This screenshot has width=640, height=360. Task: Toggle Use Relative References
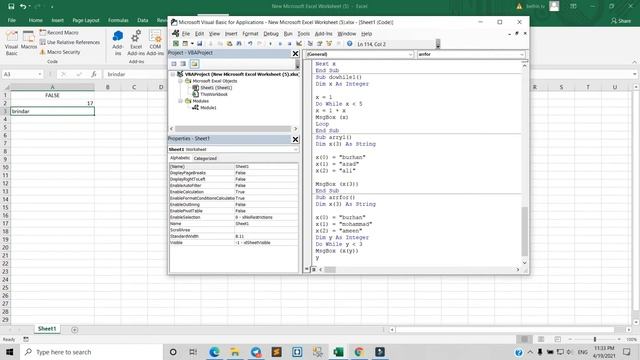tap(70, 42)
